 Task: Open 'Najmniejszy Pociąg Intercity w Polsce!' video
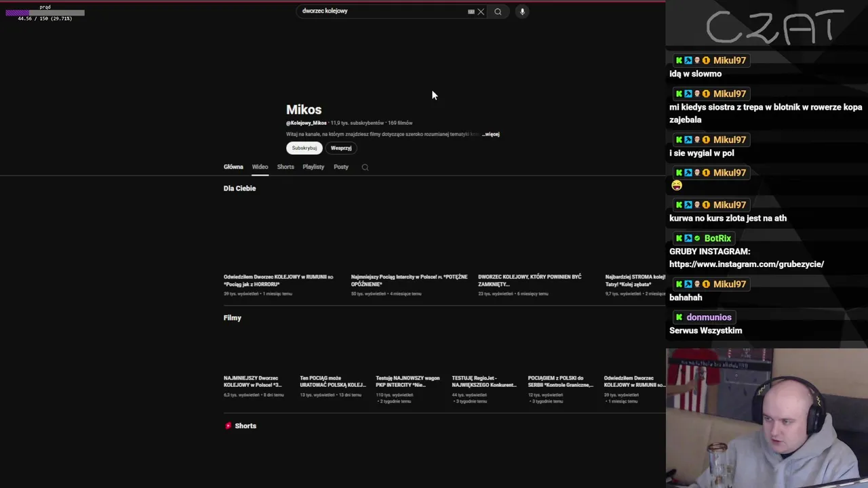[410, 281]
